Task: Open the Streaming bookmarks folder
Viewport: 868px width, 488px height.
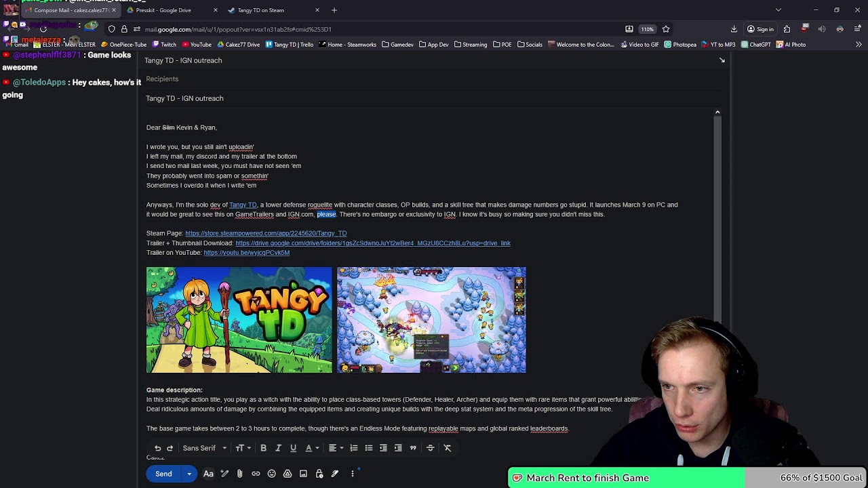Action: click(x=470, y=45)
